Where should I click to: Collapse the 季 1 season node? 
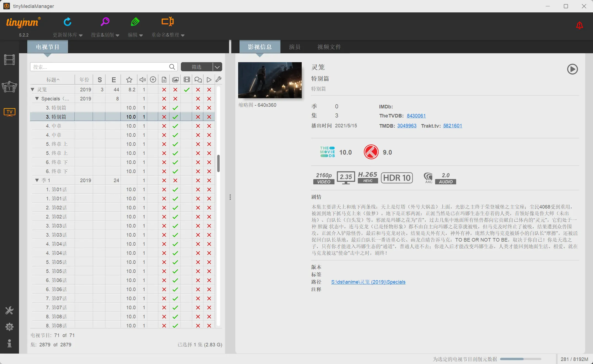(37, 180)
